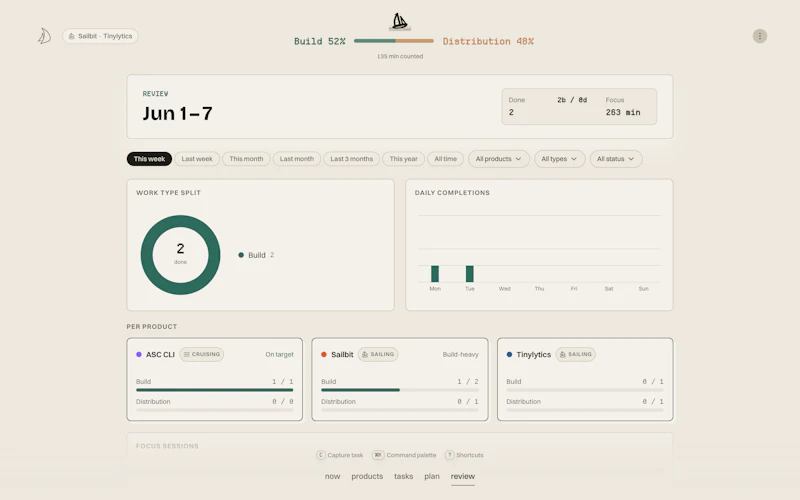Click the 'Jun 1–7' heading
Viewport: 800px width, 500px height.
click(178, 113)
